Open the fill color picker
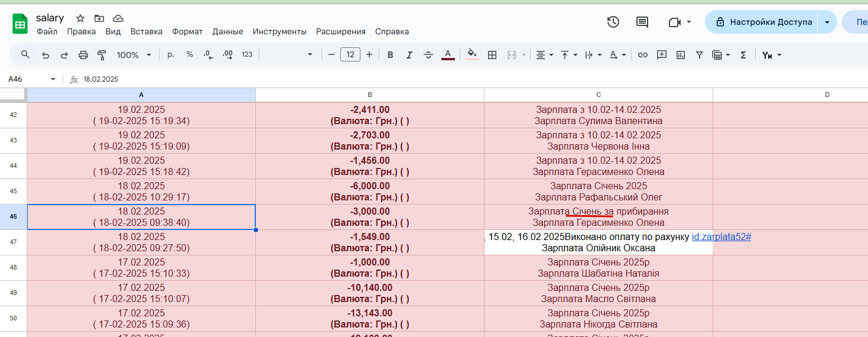This screenshot has height=337, width=868. (x=472, y=54)
